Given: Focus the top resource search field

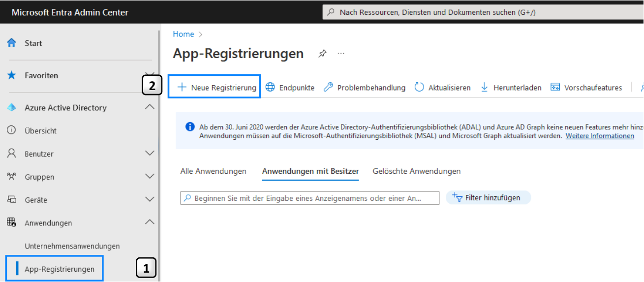Looking at the screenshot, I should click(483, 12).
